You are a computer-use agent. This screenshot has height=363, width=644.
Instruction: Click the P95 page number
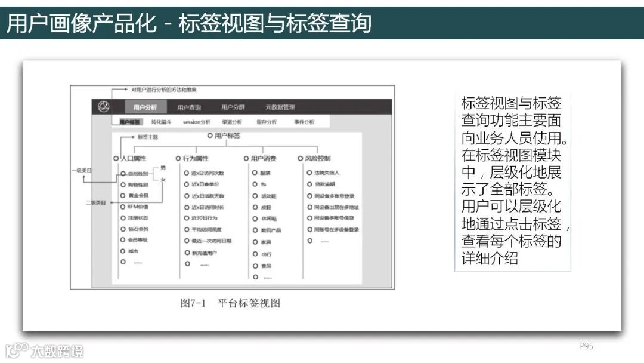(x=587, y=346)
